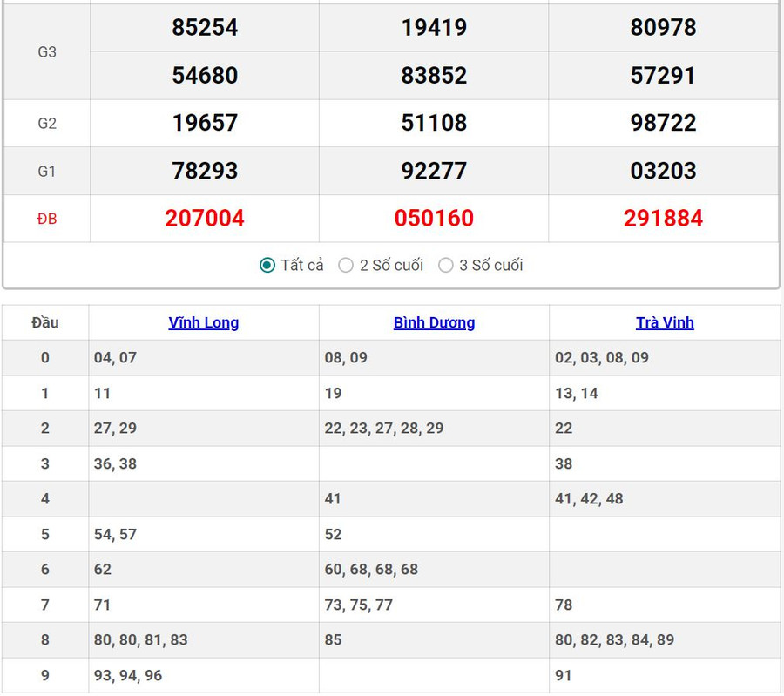
Task: Click the cell listing 60, 68, 68, 68
Action: click(371, 570)
